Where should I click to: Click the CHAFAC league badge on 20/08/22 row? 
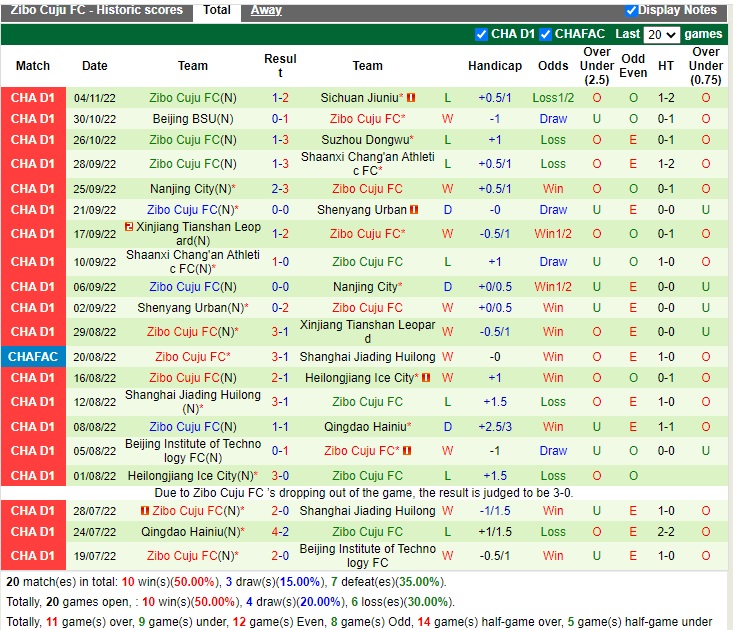pos(33,357)
